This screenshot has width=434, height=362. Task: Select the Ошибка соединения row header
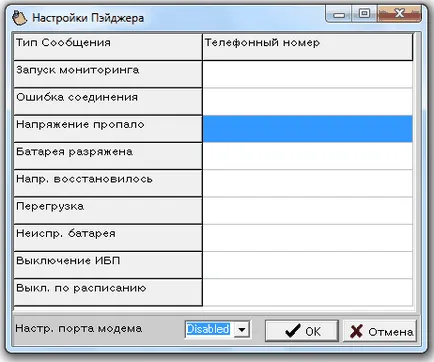click(108, 102)
